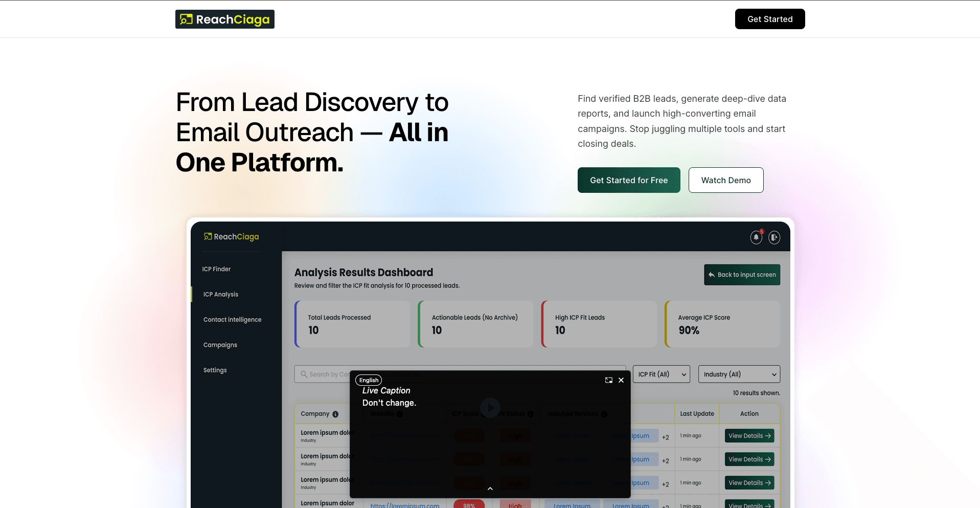980x508 pixels.
Task: Click the 'Live Caption' title text
Action: click(386, 390)
